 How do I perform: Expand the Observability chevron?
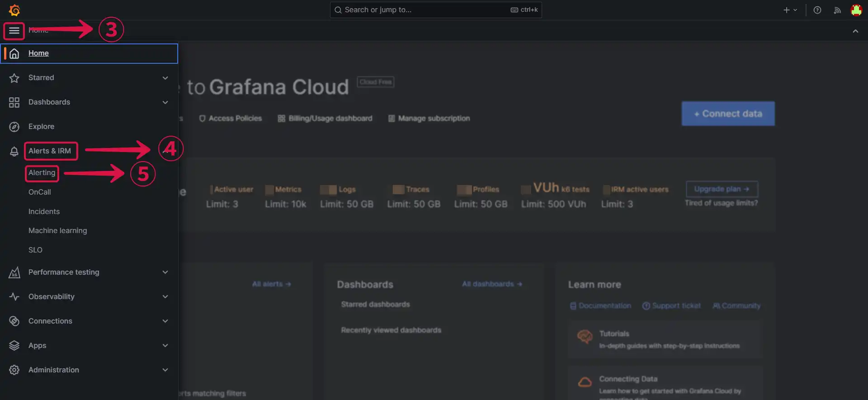[165, 297]
